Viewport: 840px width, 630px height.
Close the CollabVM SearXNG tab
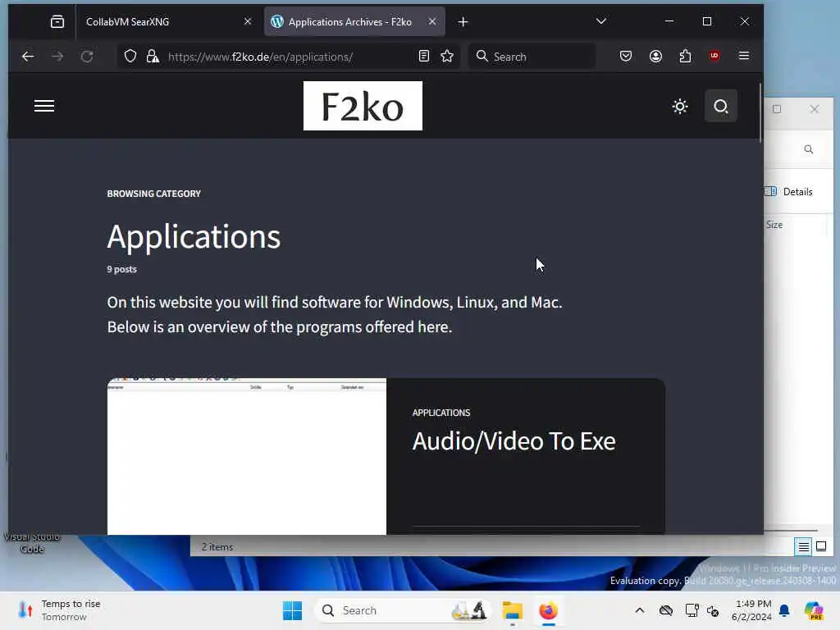coord(248,21)
